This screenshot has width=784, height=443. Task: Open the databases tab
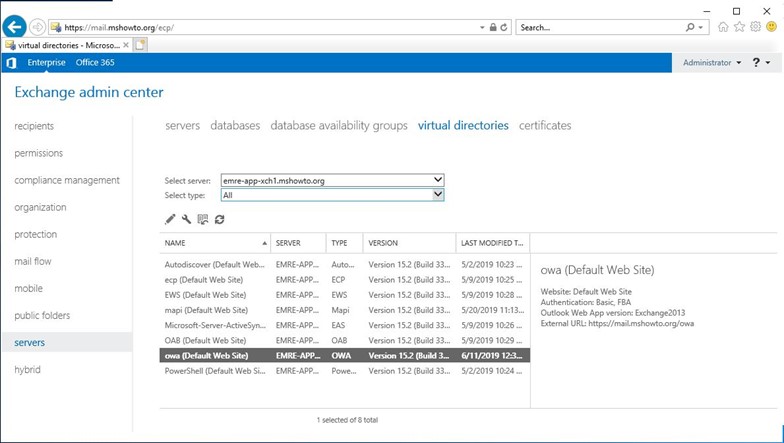(x=235, y=126)
